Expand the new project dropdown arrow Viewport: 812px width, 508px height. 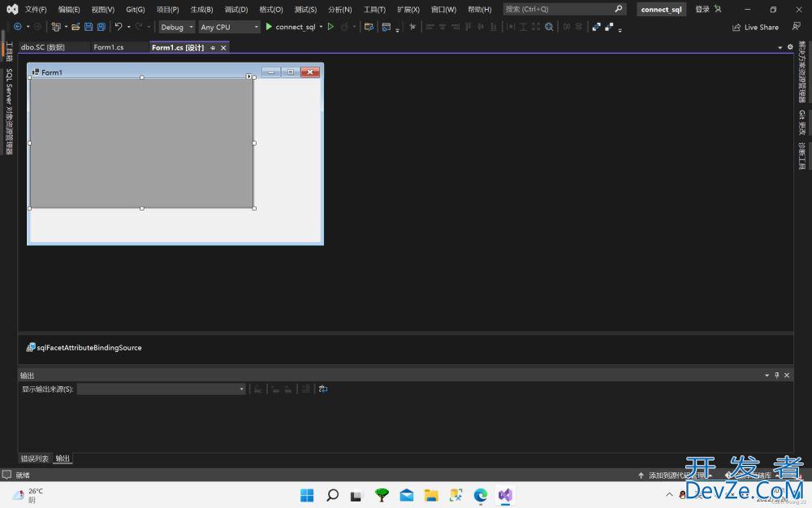point(66,27)
